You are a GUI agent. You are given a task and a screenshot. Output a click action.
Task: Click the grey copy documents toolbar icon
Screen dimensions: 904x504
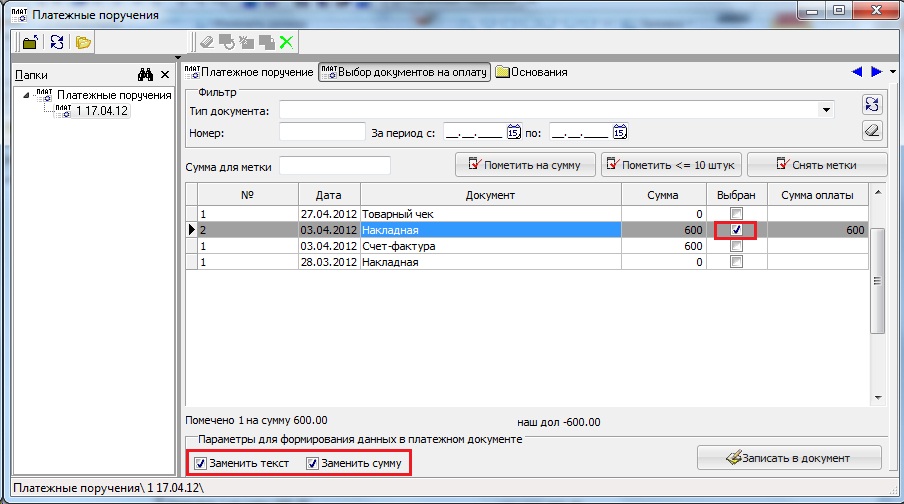(266, 42)
